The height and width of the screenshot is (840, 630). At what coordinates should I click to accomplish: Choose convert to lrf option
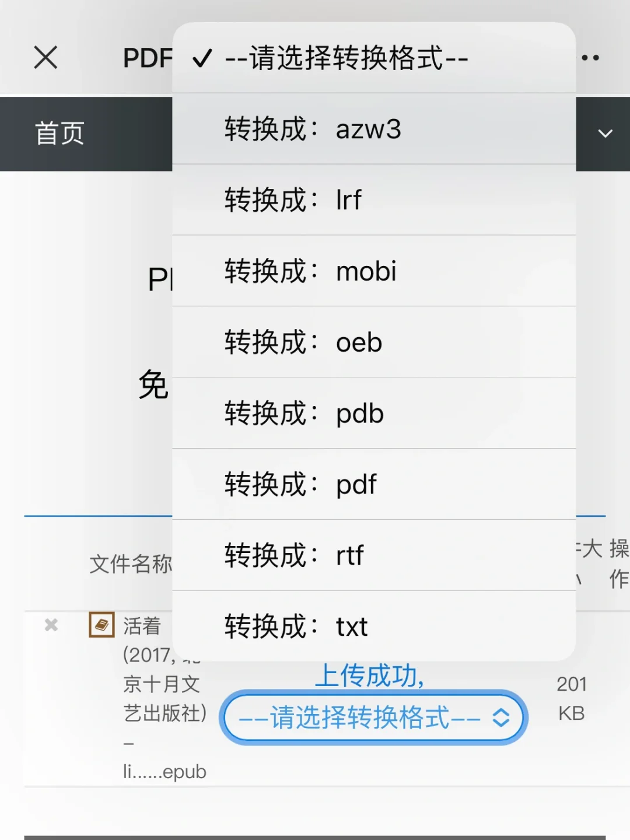pyautogui.click(x=374, y=200)
